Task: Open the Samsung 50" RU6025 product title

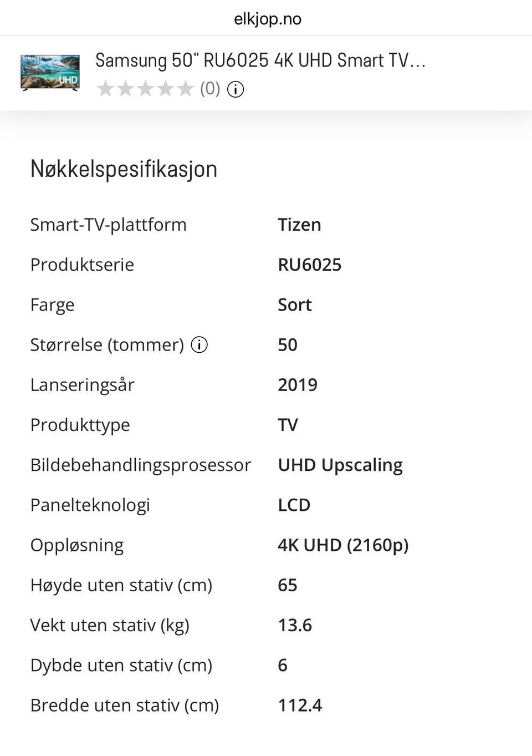Action: click(x=260, y=60)
